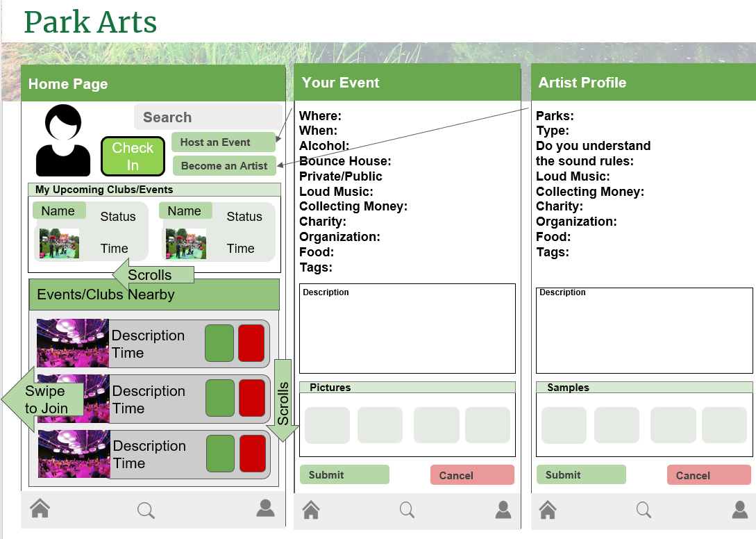Cancel the Artist Profile form
Screen dimensions: 756x539
click(x=709, y=475)
